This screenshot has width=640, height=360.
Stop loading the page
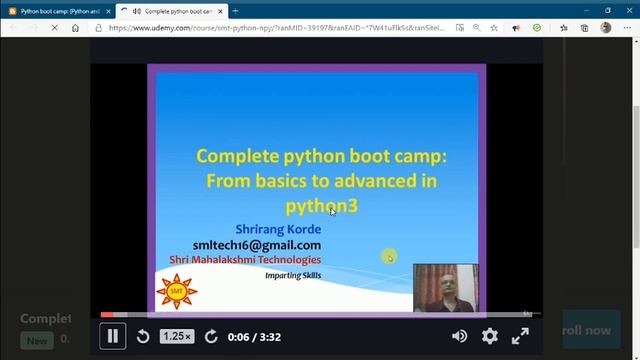(54, 28)
